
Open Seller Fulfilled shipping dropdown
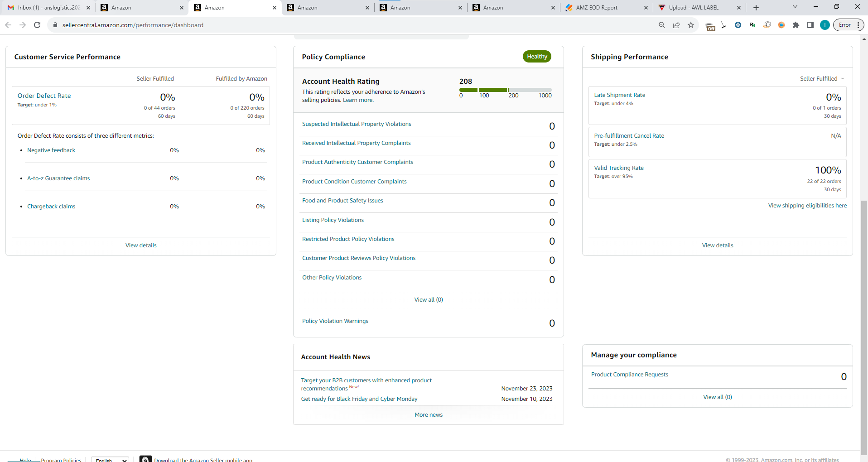coord(822,78)
